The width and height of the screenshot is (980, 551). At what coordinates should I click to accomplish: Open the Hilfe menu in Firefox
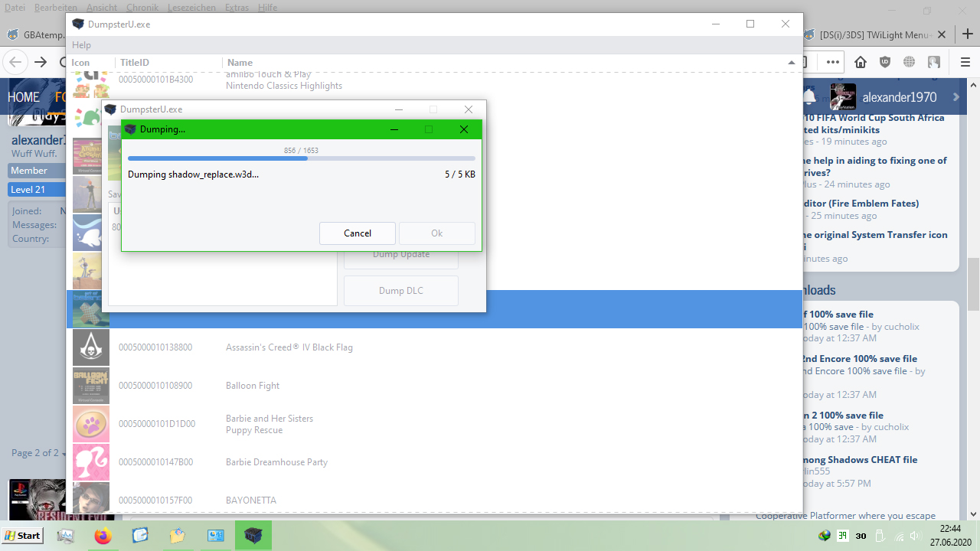(268, 7)
